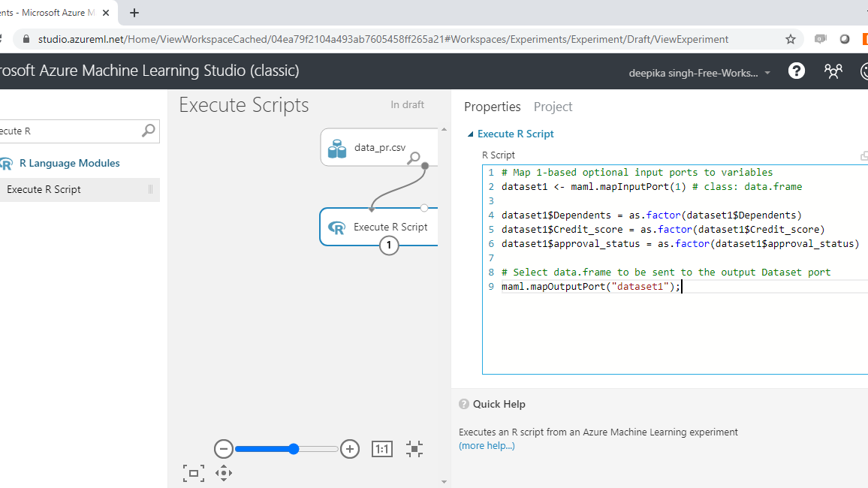Click the In draft status label
The height and width of the screenshot is (488, 868).
[x=408, y=104]
